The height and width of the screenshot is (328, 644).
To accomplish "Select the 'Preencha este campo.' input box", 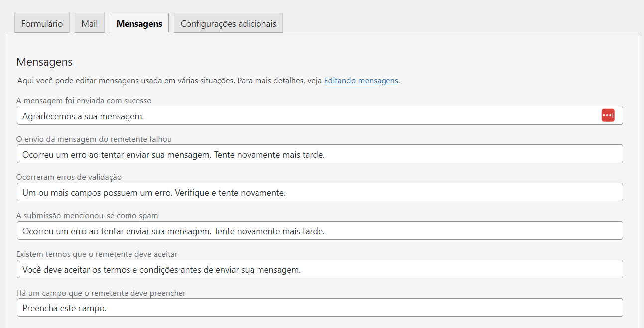I will 319,308.
